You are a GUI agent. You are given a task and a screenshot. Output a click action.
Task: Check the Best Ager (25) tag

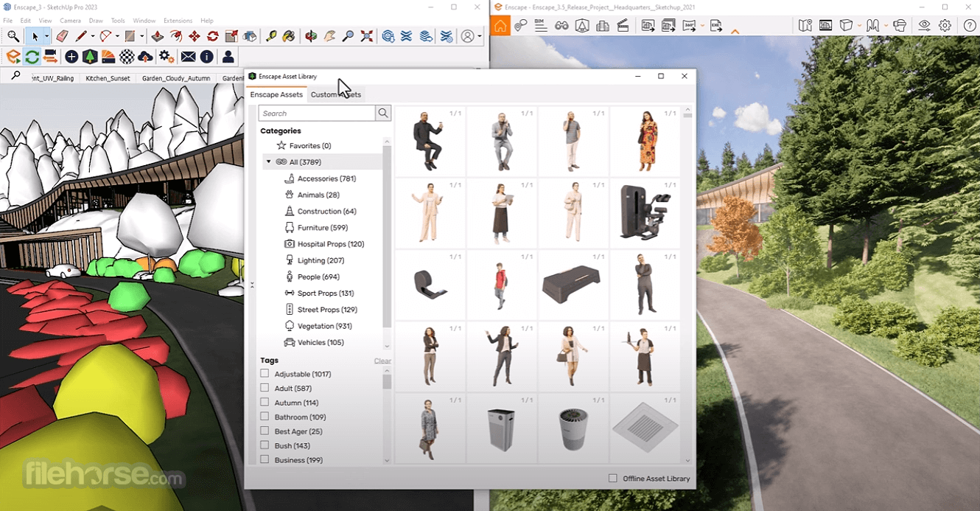click(x=265, y=431)
